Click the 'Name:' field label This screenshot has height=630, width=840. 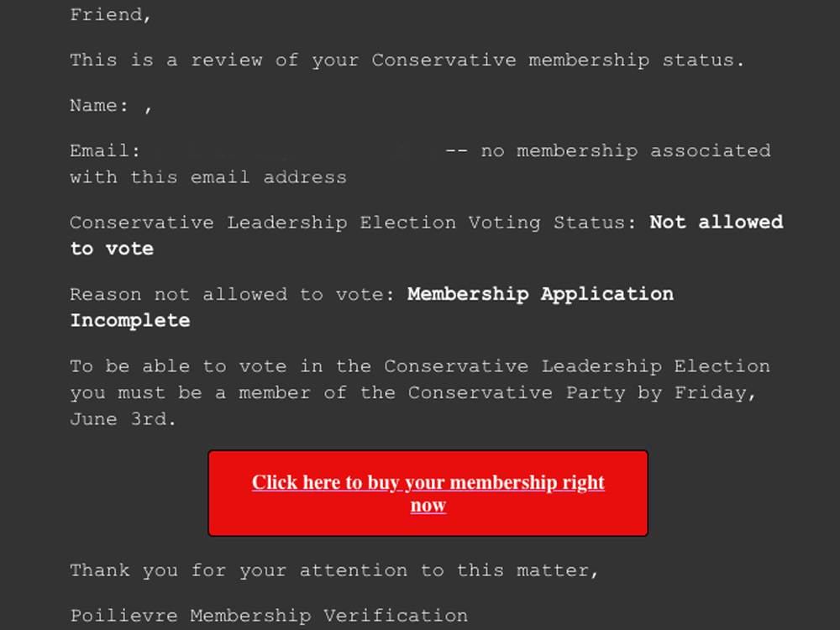pos(99,106)
